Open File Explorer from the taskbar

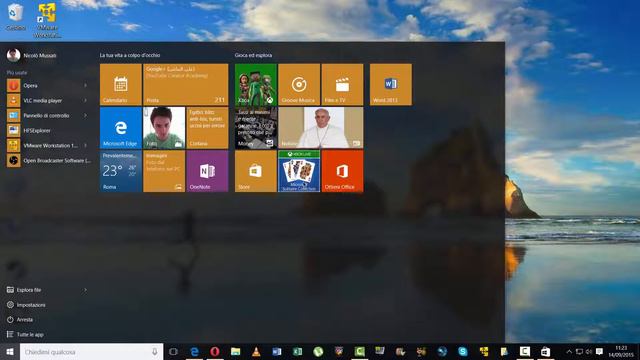(236, 351)
